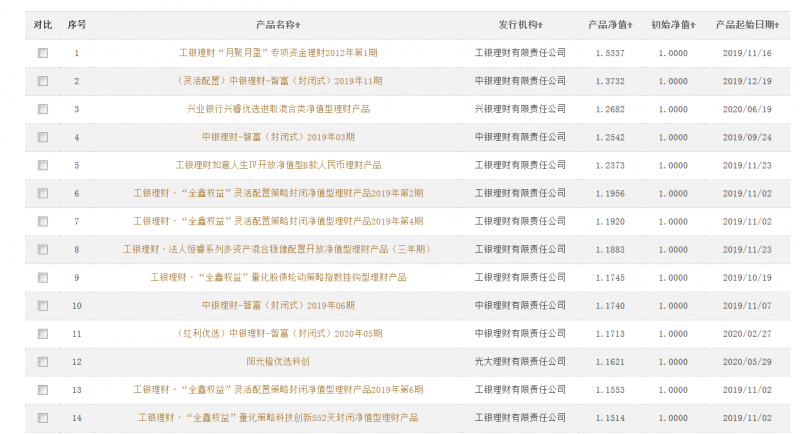Open (灵活配置)中银理财-智富(封闭式)2019年11期 product
The height and width of the screenshot is (435, 800).
tap(278, 81)
